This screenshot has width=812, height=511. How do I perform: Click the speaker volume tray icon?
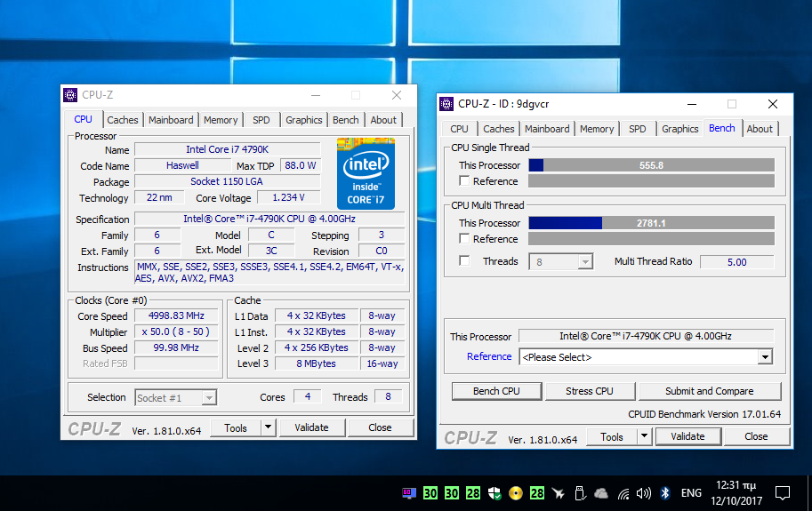click(644, 493)
